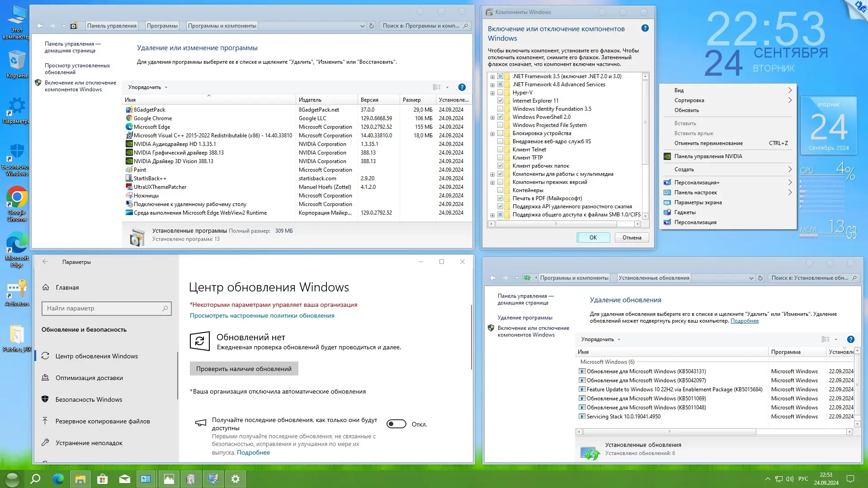
Task: Open the Упорядочить dropdown in Programs and Features
Action: pos(147,87)
